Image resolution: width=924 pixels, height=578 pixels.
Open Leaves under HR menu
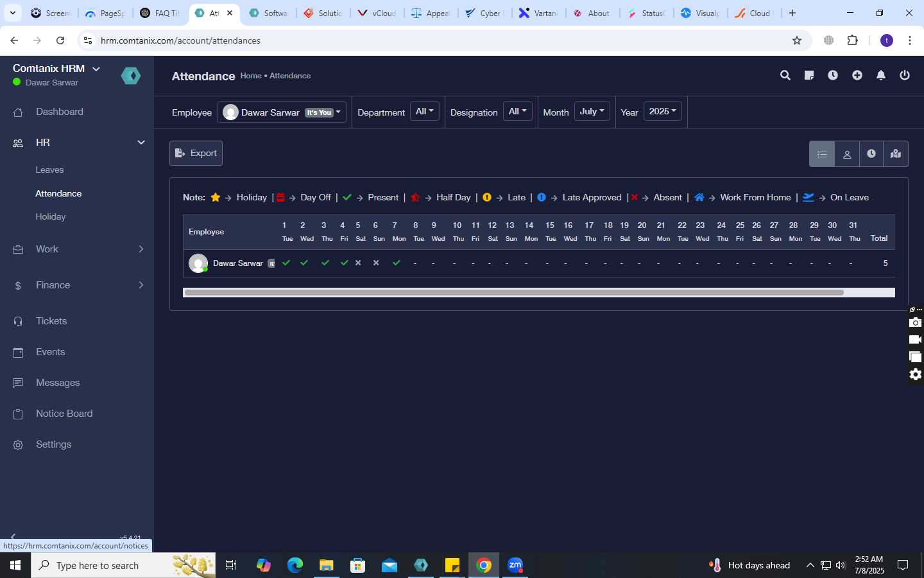(x=49, y=170)
